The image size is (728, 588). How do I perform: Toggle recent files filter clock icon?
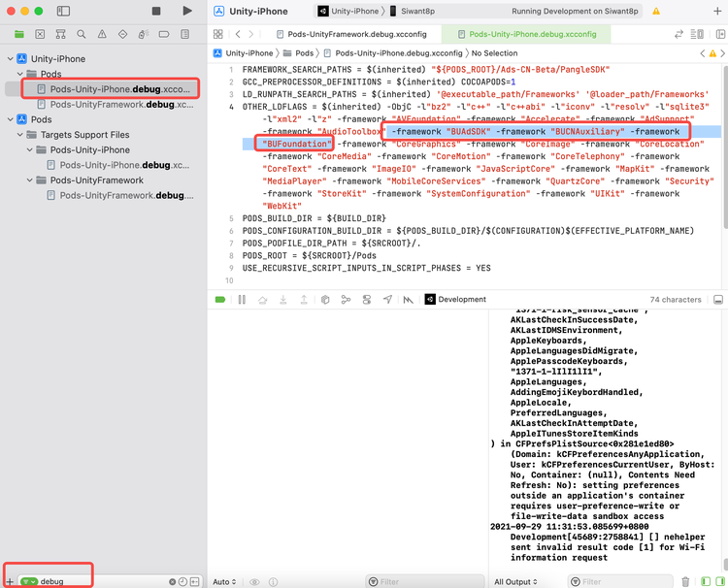(182, 581)
